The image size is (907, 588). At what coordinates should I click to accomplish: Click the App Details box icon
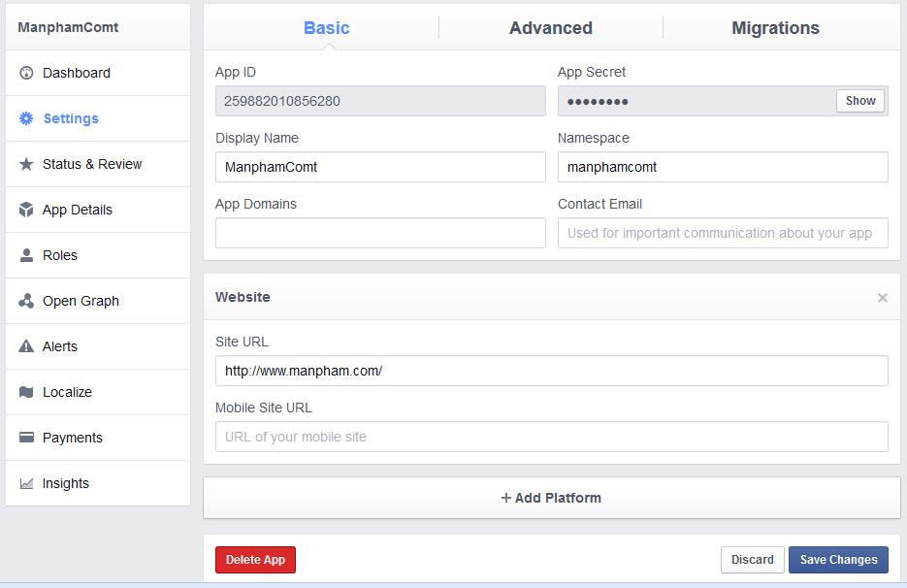pyautogui.click(x=26, y=210)
